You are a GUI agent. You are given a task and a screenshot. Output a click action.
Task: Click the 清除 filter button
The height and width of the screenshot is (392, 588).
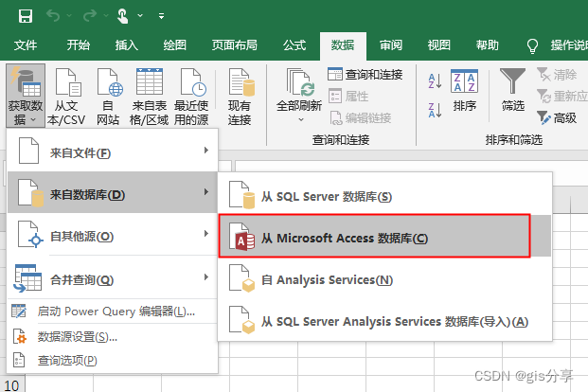pos(557,75)
